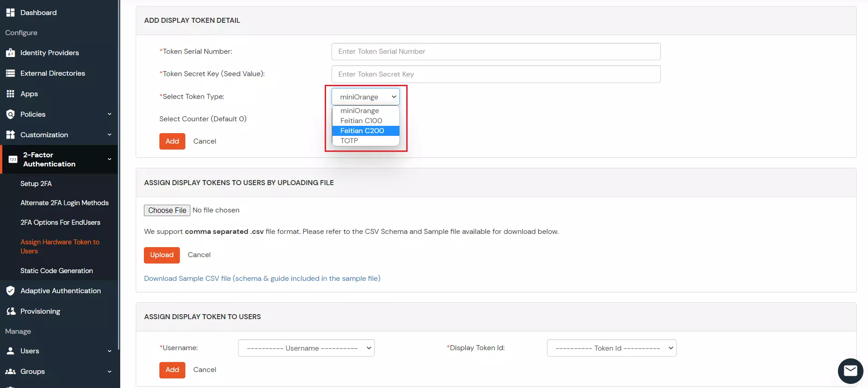Click the Provisioning sync icon
Image resolution: width=868 pixels, height=388 pixels.
coord(10,311)
